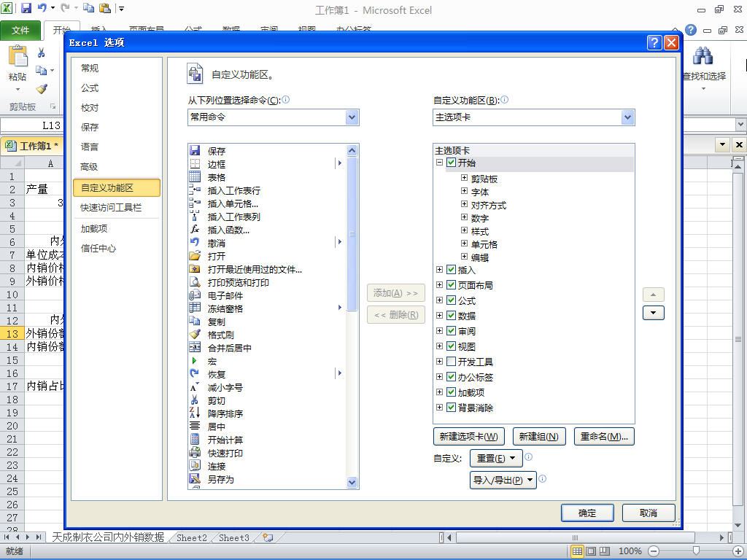This screenshot has width=747, height=560.
Task: Click the zoom in plus button
Action: point(738,551)
